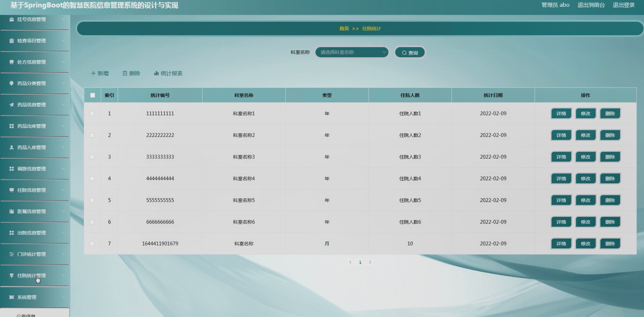The width and height of the screenshot is (644, 317).
Task: Expand the 系统管理 menu chevron
Action: click(x=63, y=297)
